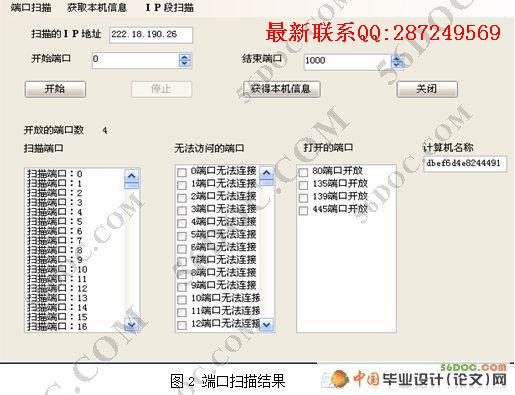Increase 结束端口 with the up stepper arrow
515x395 pixels.
(397, 58)
